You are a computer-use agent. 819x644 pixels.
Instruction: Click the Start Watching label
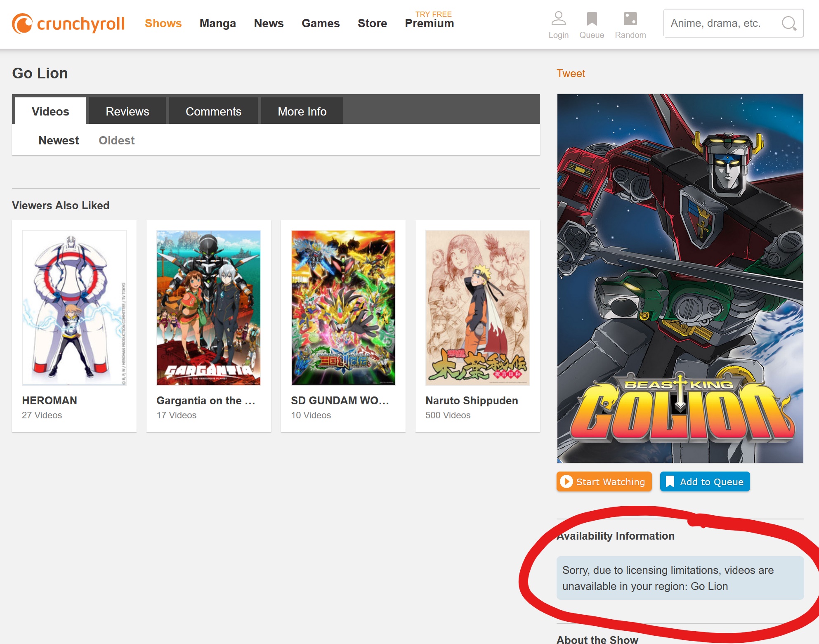(610, 482)
